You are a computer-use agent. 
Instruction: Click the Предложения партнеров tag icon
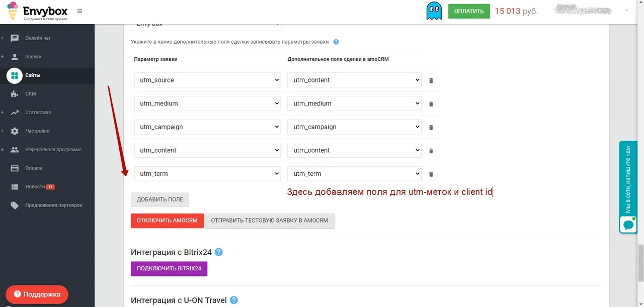tap(15, 206)
